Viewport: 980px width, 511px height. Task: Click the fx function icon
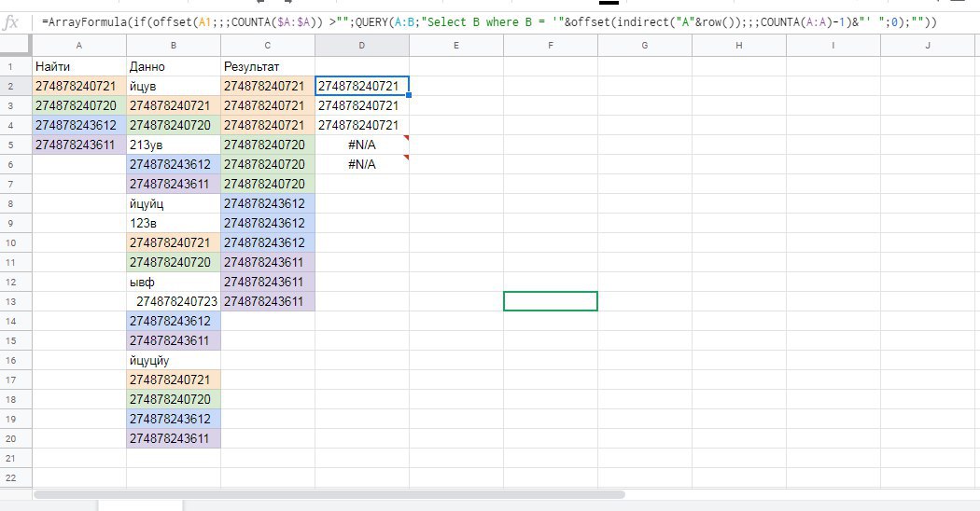10,22
